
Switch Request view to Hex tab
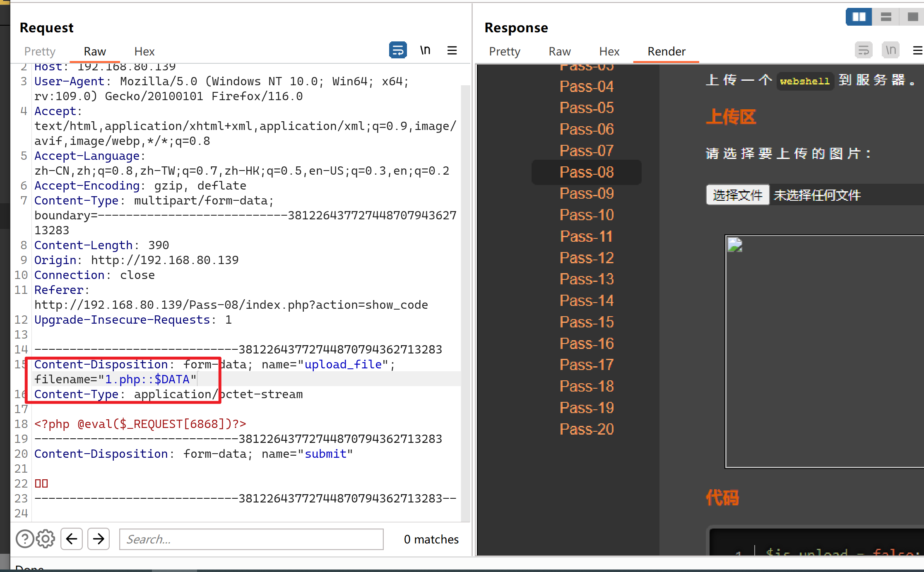pos(144,51)
